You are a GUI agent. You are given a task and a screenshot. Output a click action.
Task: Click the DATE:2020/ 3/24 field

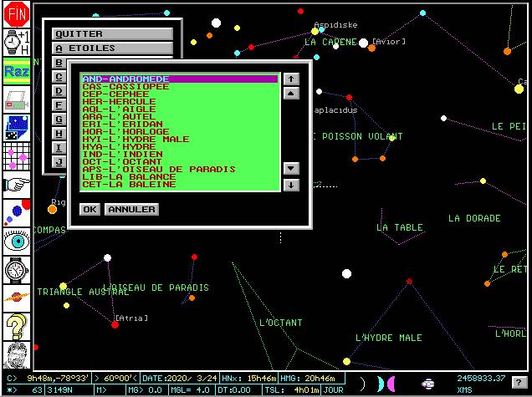pyautogui.click(x=180, y=379)
